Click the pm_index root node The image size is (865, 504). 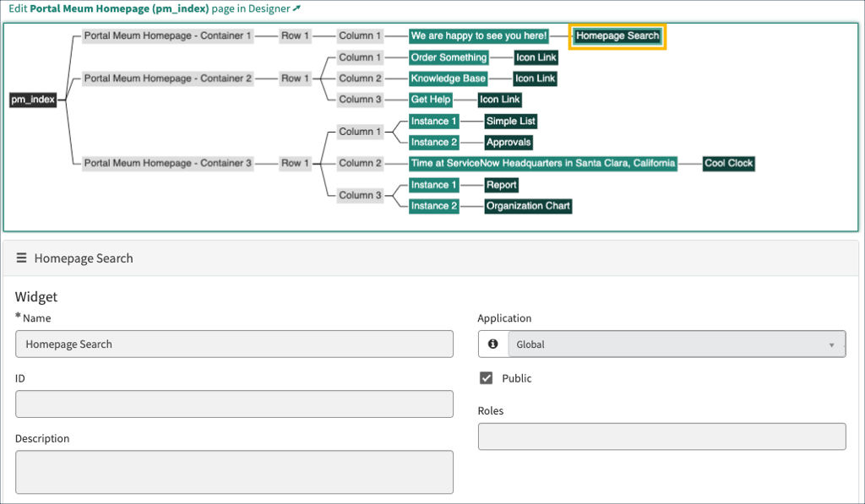click(x=33, y=100)
